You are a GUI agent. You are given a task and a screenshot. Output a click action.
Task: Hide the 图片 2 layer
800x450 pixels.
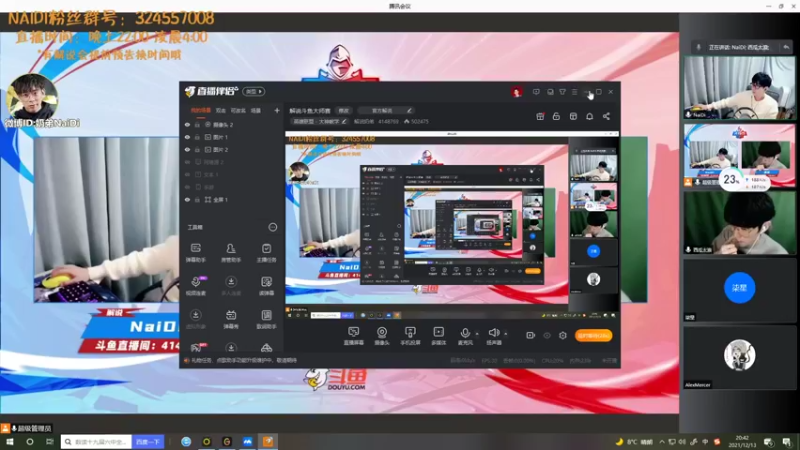[x=187, y=149]
